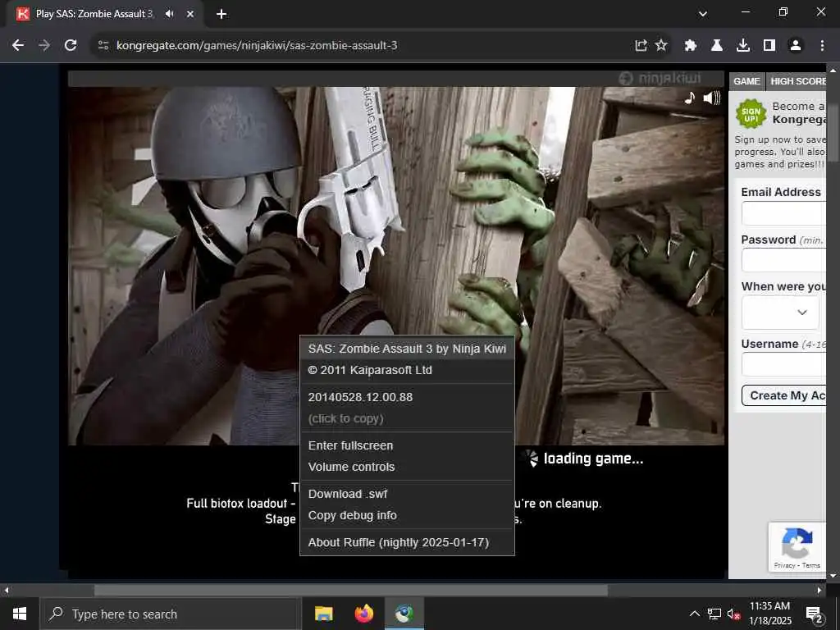This screenshot has height=630, width=840.
Task: Open the Windows Start menu
Action: click(20, 614)
